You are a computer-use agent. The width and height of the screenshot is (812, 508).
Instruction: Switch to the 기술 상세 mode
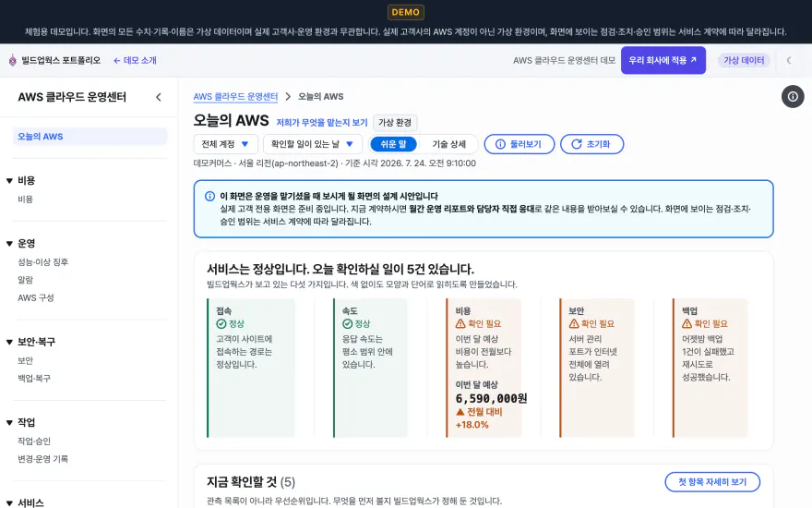click(449, 144)
